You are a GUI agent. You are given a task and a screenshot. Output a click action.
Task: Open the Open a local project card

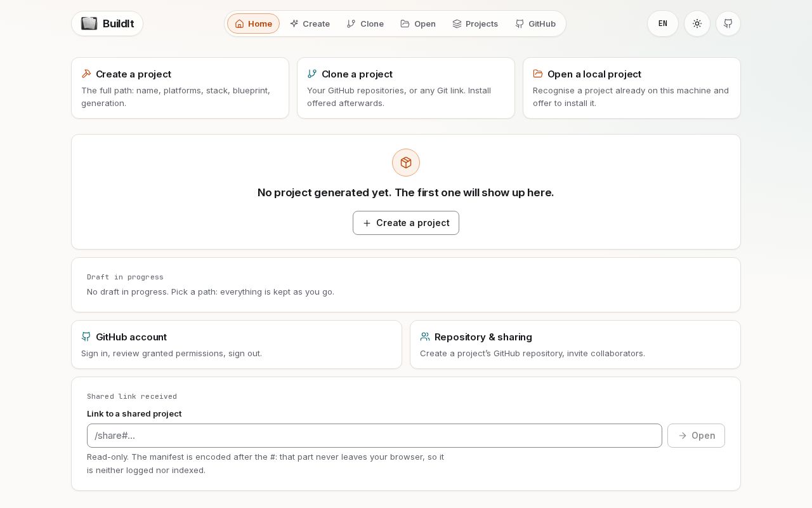tap(632, 88)
